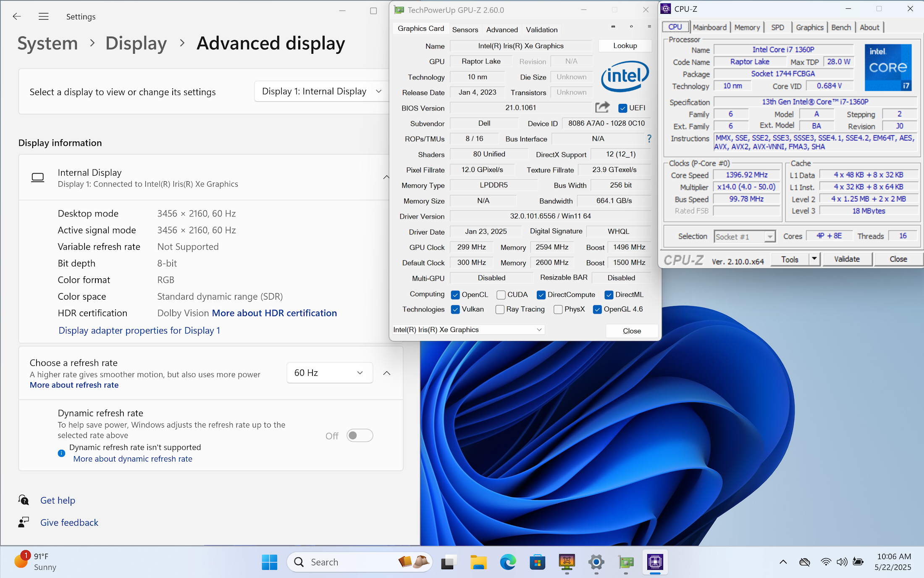Screen dimensions: 924x578
Task: Click the System breadcrumb in Settings
Action: point(47,43)
